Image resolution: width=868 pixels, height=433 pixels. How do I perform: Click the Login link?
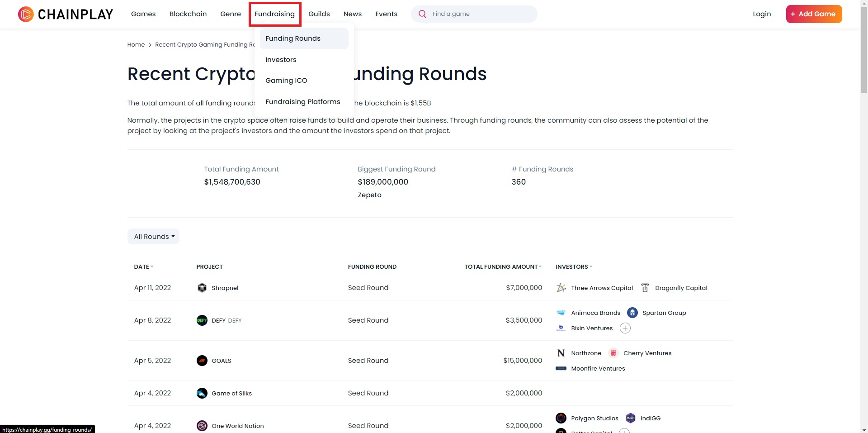(x=762, y=14)
